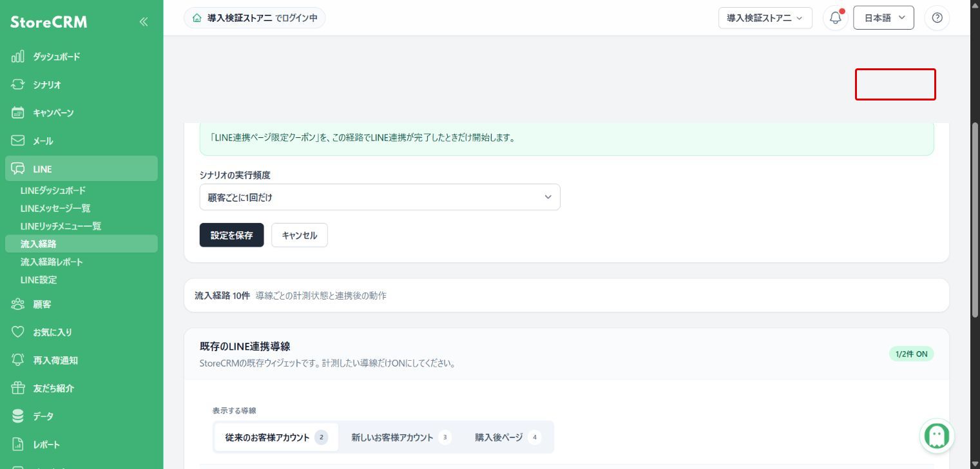Open the 日本語 language dropdown
The width and height of the screenshot is (980, 469).
pos(883,18)
